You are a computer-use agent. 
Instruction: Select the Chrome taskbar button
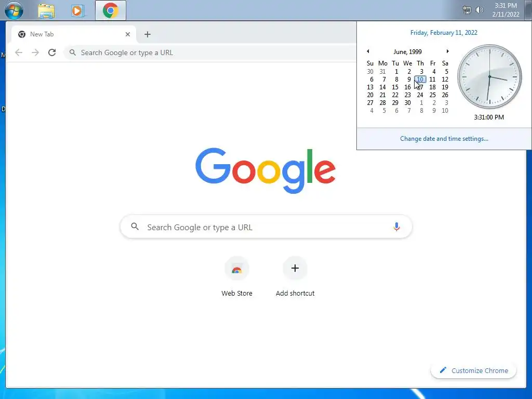(x=111, y=10)
